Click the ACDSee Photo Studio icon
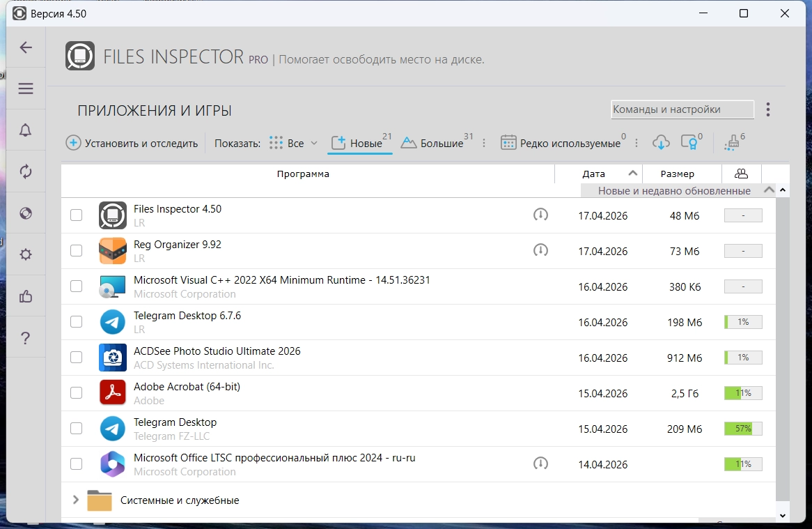812x529 pixels. click(112, 358)
